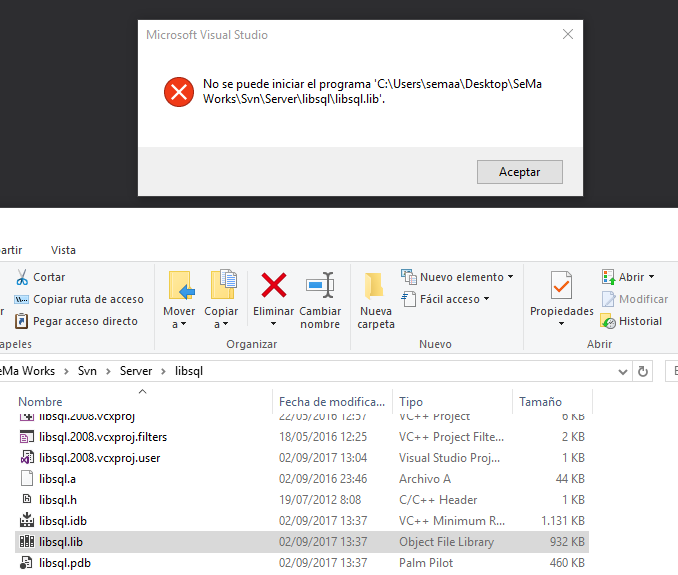Click the libsql.lib file icon
The width and height of the screenshot is (678, 575).
point(27,541)
